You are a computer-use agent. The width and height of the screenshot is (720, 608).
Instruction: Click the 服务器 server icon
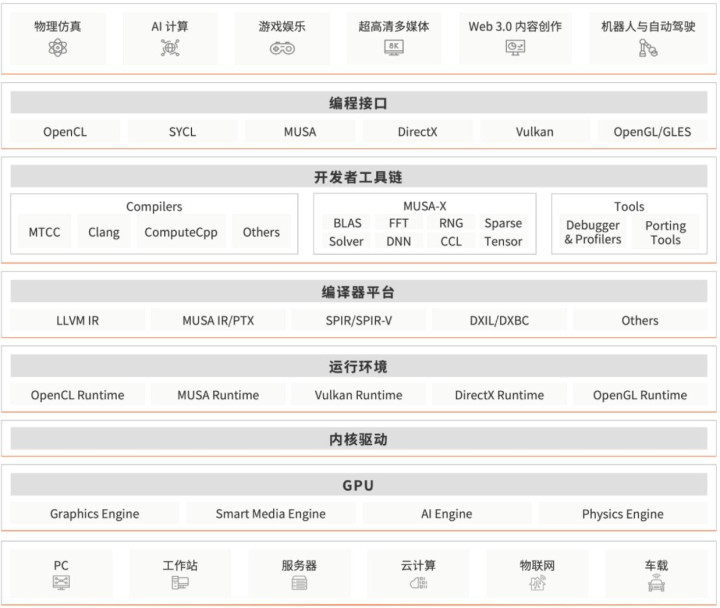click(x=299, y=583)
